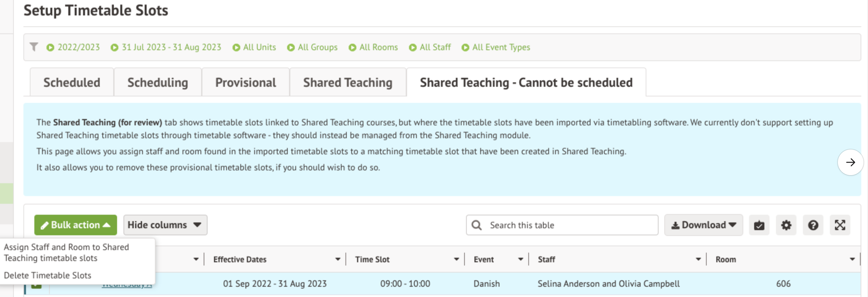Screen dimensions: 868x297
Task: Click the calendar check icon button
Action: pyautogui.click(x=759, y=225)
